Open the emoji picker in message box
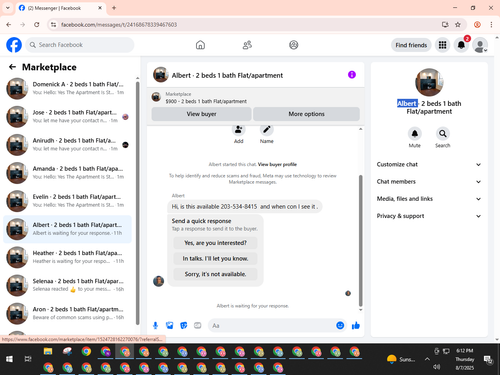The image size is (500, 375). (340, 325)
